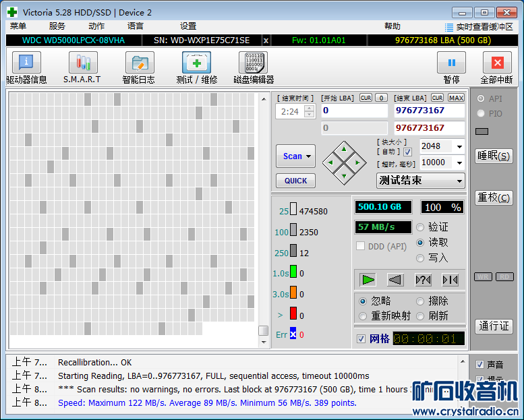Select the erase (擦除) radio button
The width and height of the screenshot is (524, 420).
[x=420, y=301]
